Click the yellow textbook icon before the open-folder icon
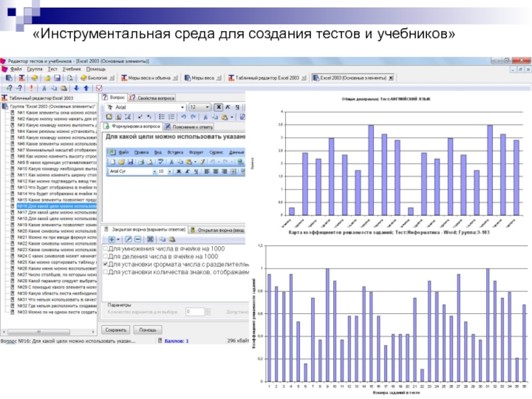This screenshot has width=532, height=399. click(35, 78)
